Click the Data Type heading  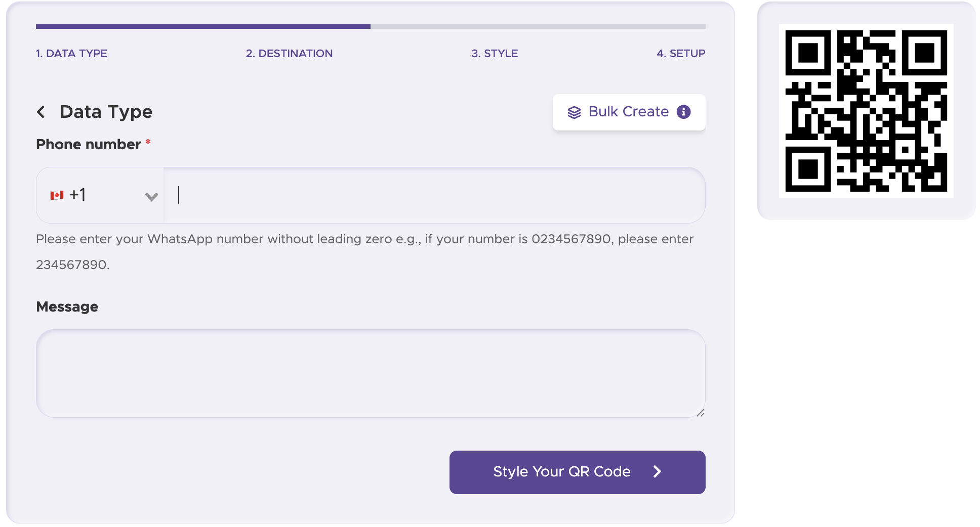point(106,112)
